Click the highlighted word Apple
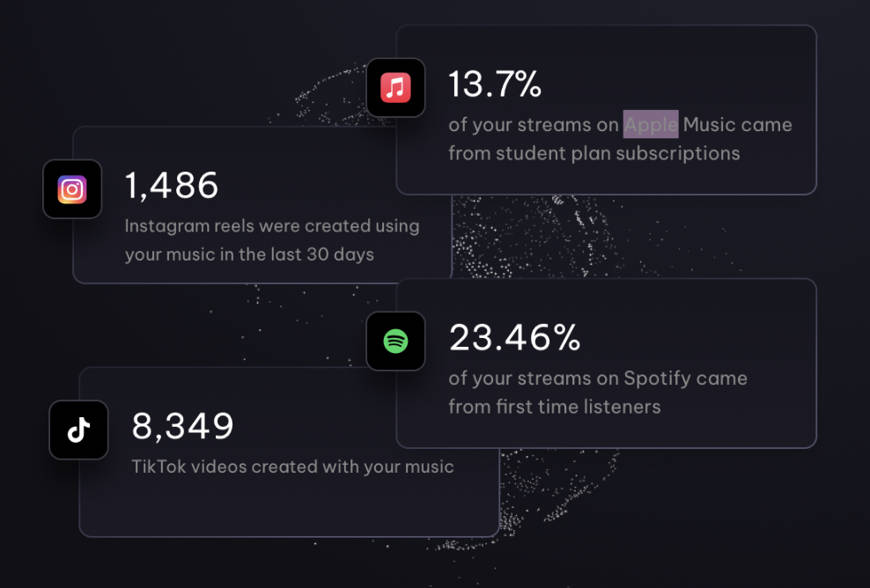Viewport: 870px width, 588px height. tap(651, 124)
